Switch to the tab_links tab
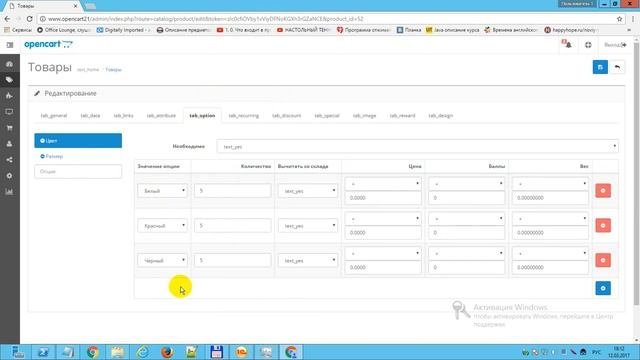 [123, 116]
